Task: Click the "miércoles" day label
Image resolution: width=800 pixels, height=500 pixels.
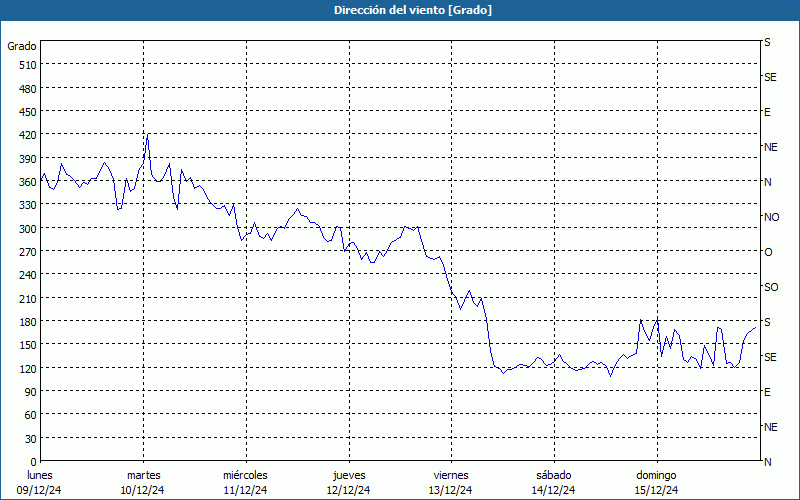Action: coord(245,476)
